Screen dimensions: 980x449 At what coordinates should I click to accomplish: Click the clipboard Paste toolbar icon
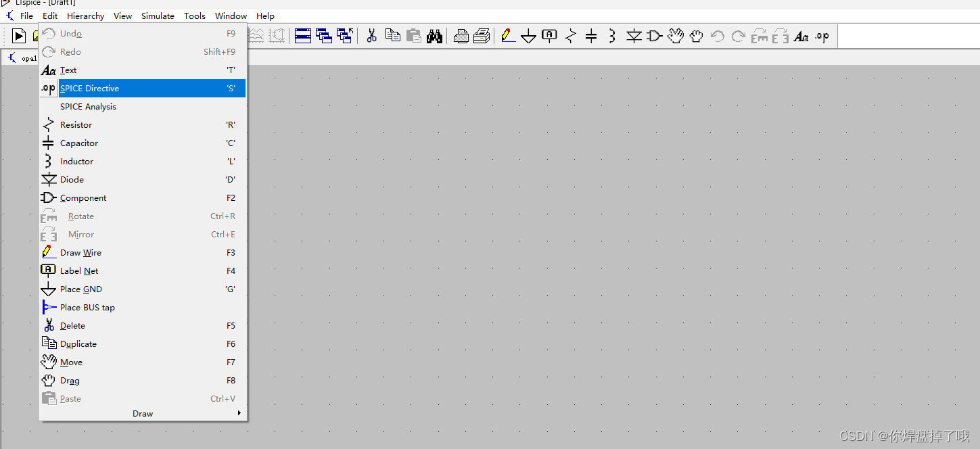coord(413,36)
